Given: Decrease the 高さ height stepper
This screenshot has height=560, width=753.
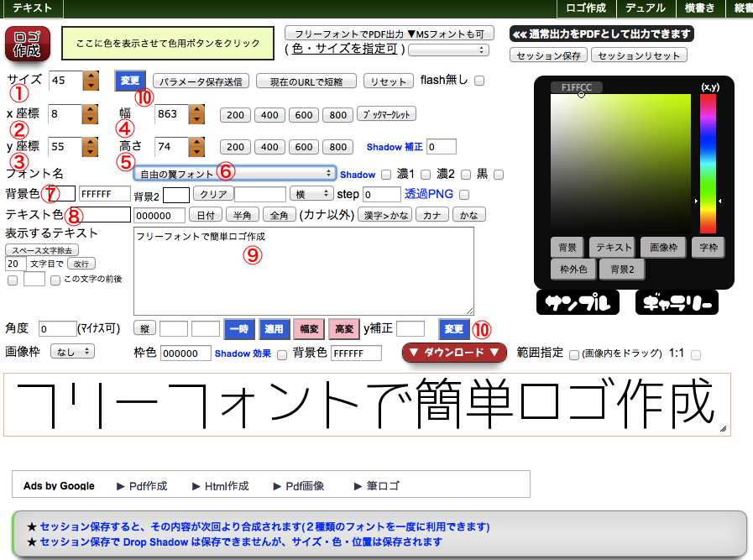Looking at the screenshot, I should pos(196,152).
